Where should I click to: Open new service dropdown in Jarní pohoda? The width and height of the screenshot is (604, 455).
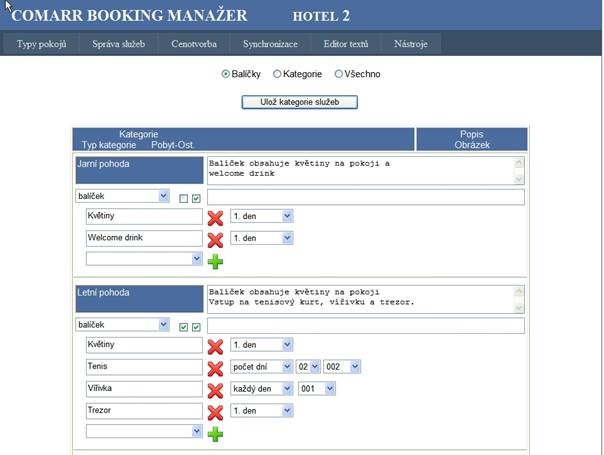[x=144, y=259]
